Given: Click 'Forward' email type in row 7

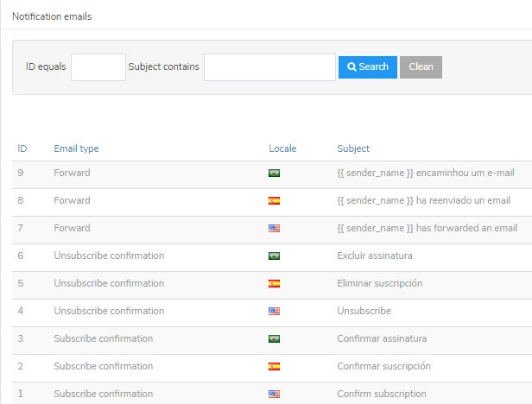Looking at the screenshot, I should [x=72, y=228].
